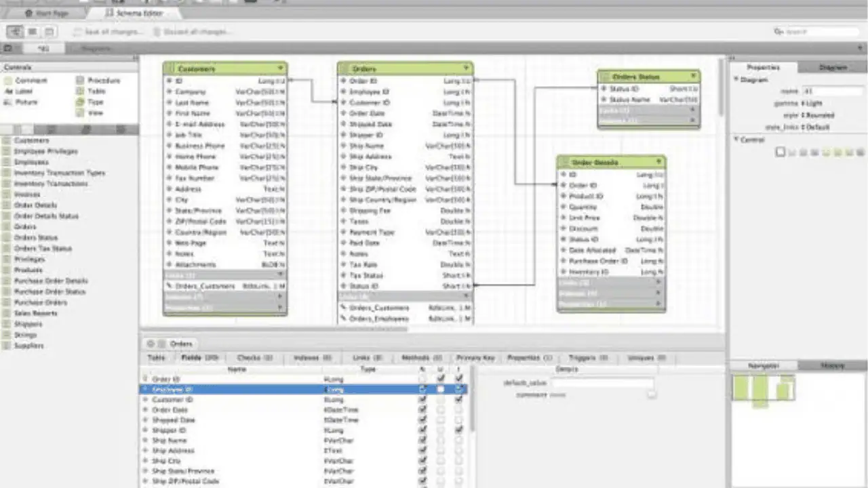Collapse the Control section in Properties
The height and width of the screenshot is (488, 868).
click(736, 140)
